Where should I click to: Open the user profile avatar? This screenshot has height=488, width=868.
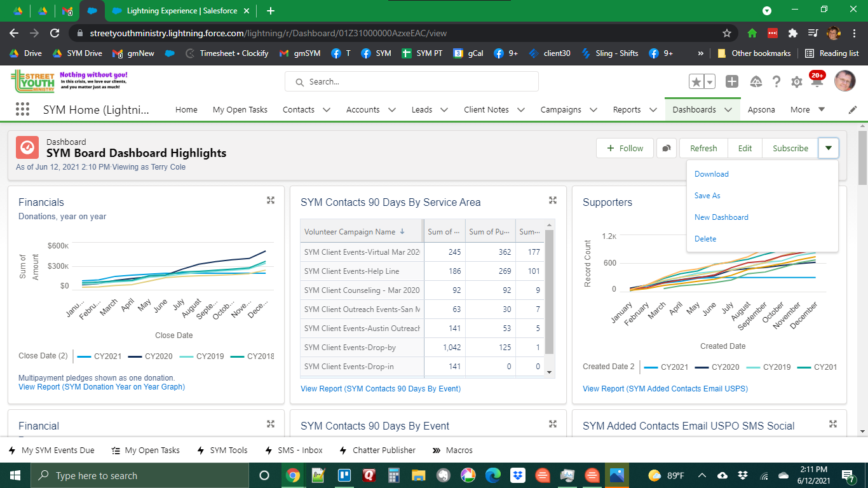click(844, 81)
